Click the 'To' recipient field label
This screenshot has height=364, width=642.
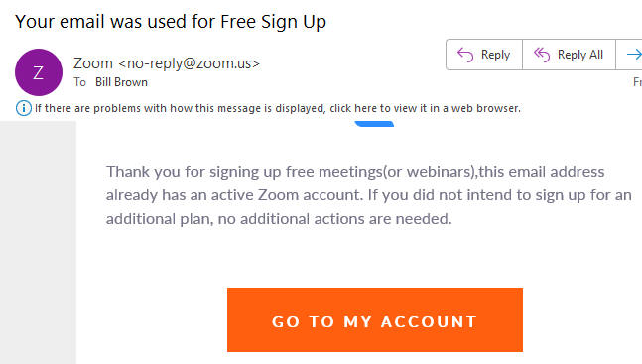(x=79, y=82)
